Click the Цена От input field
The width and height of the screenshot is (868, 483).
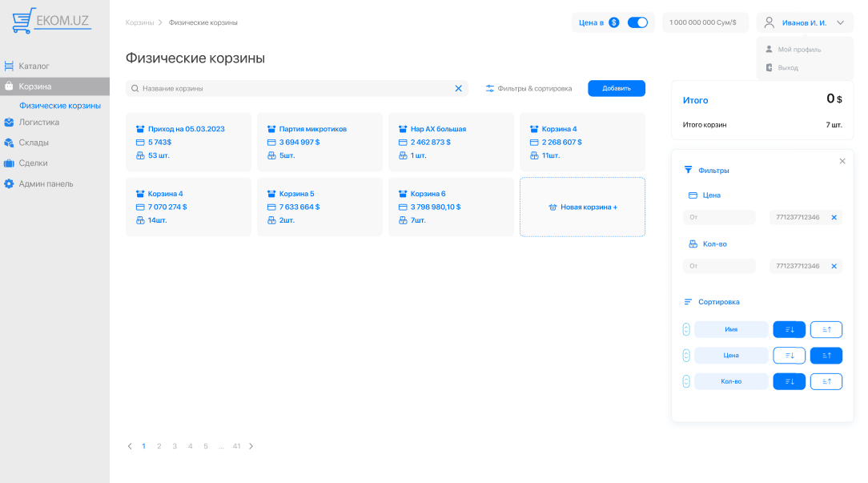click(x=719, y=218)
